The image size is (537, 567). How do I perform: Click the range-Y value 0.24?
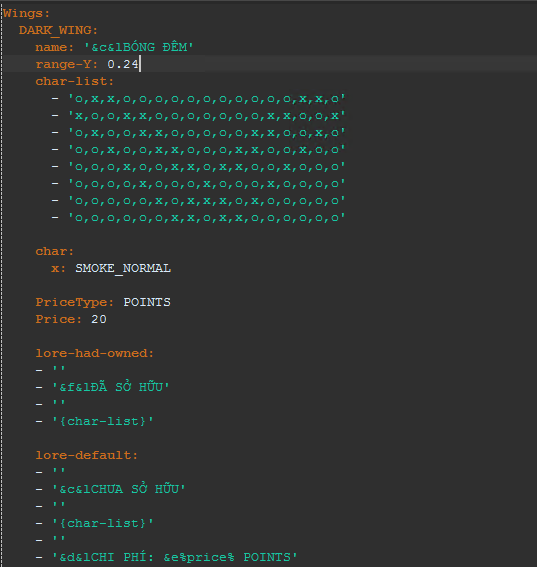tap(123, 64)
